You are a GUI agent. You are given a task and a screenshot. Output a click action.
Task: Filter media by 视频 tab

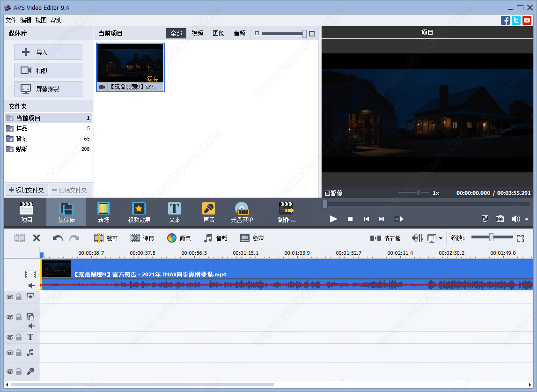pos(197,33)
